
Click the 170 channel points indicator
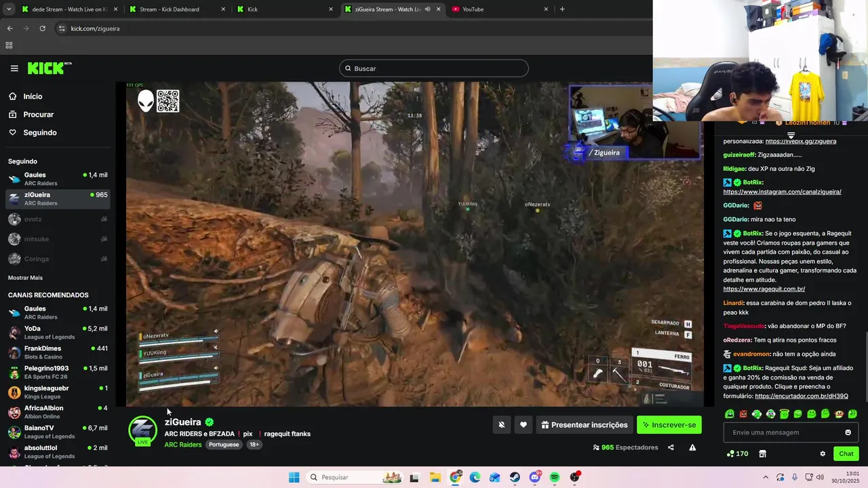tap(737, 453)
